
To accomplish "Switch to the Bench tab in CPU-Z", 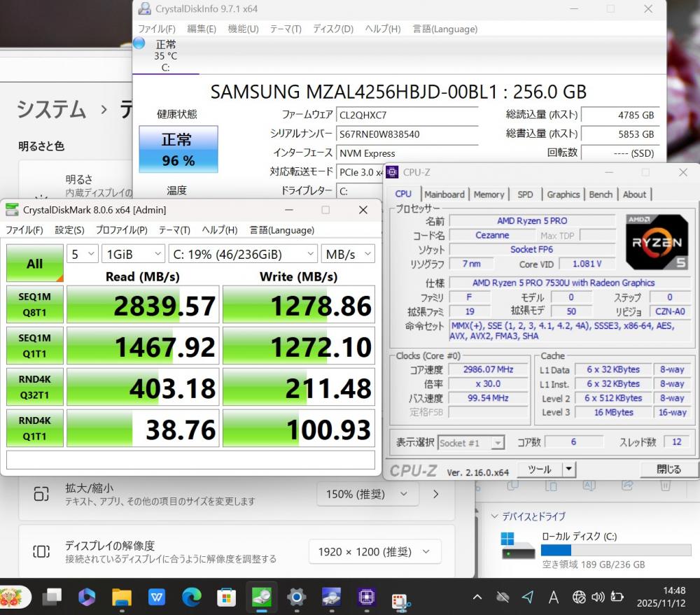I will tap(601, 195).
